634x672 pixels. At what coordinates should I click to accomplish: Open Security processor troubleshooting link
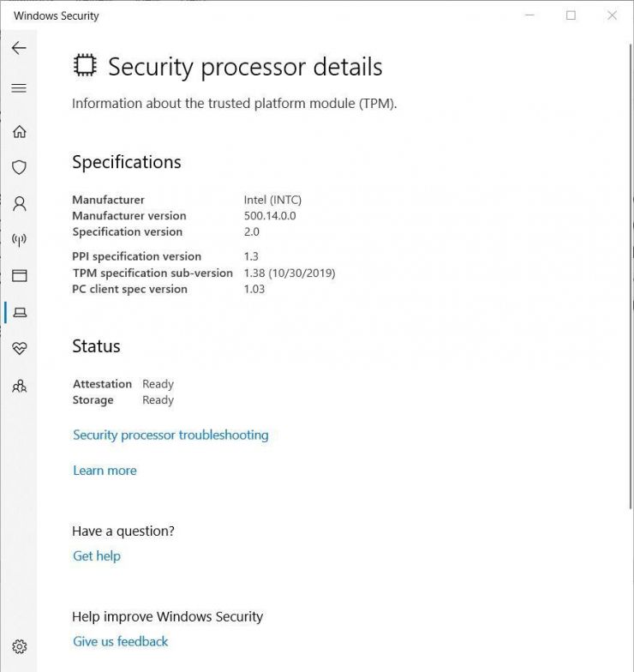point(170,435)
